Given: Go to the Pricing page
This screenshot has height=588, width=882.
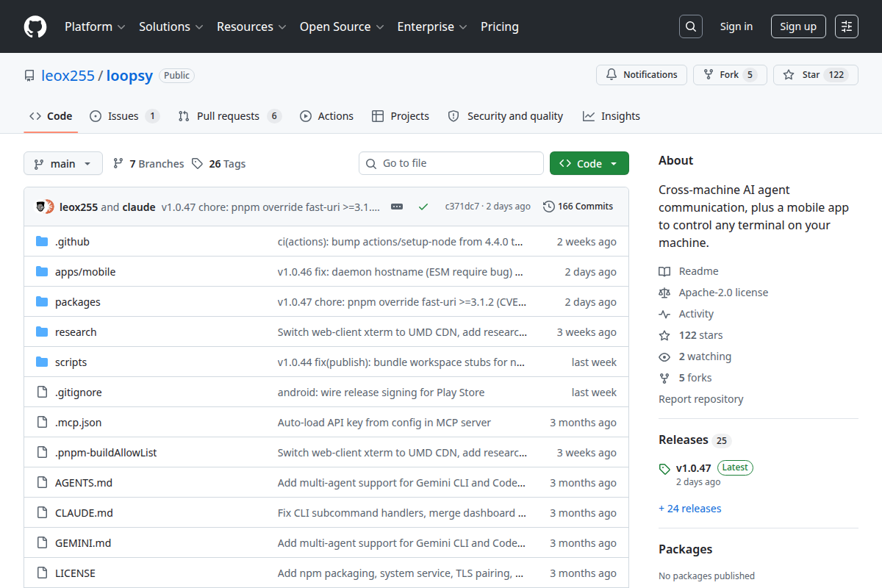Looking at the screenshot, I should click(x=500, y=26).
